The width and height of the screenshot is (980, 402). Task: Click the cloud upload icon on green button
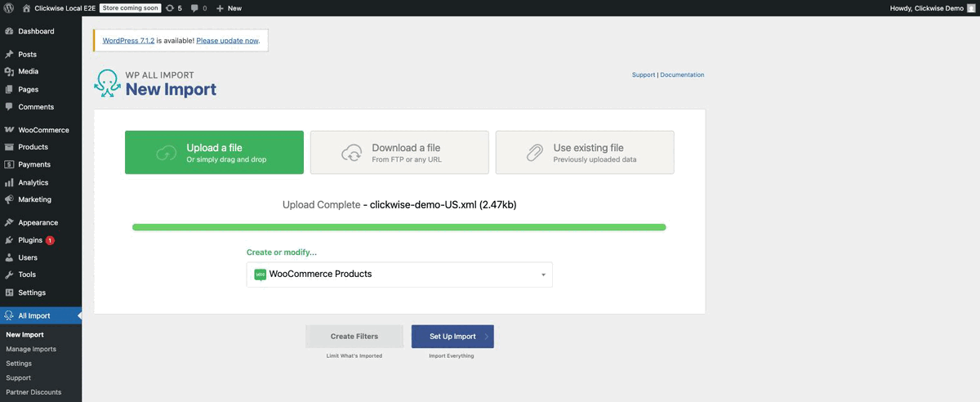[166, 153]
